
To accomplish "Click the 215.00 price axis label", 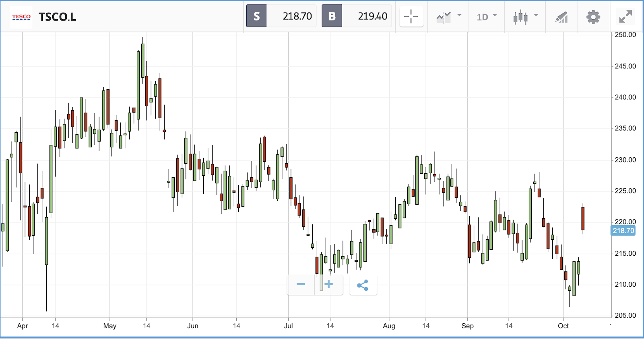I will (625, 254).
